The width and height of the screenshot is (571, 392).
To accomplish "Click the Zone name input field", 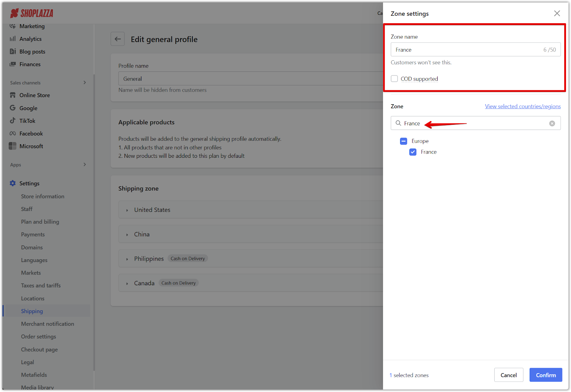I will [x=475, y=50].
